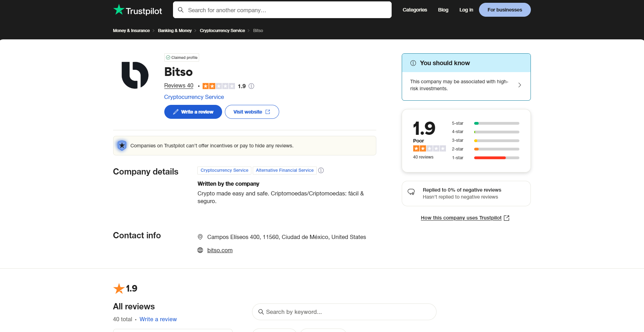Click Log in

(466, 10)
